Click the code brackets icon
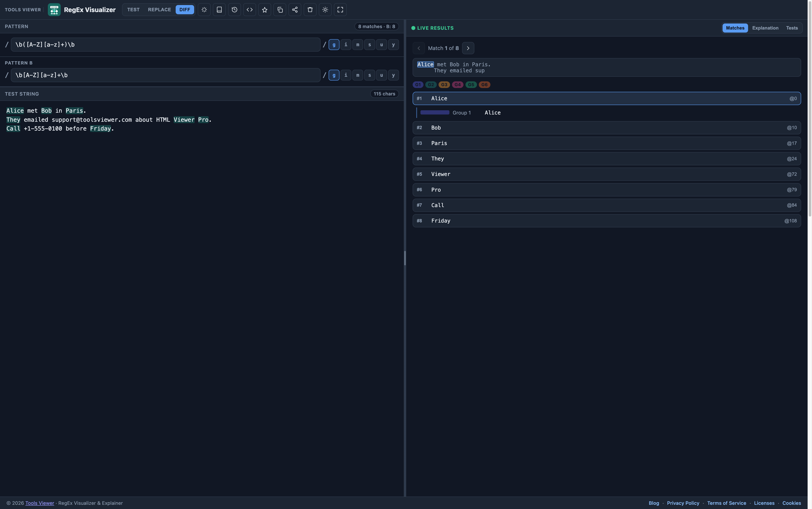The height and width of the screenshot is (509, 812). point(250,9)
